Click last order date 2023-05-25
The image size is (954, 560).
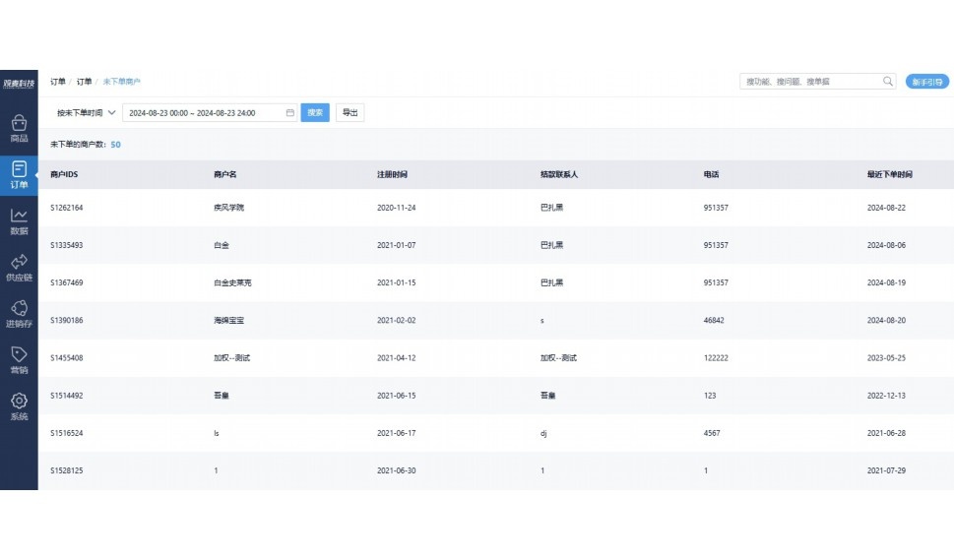[x=886, y=358]
